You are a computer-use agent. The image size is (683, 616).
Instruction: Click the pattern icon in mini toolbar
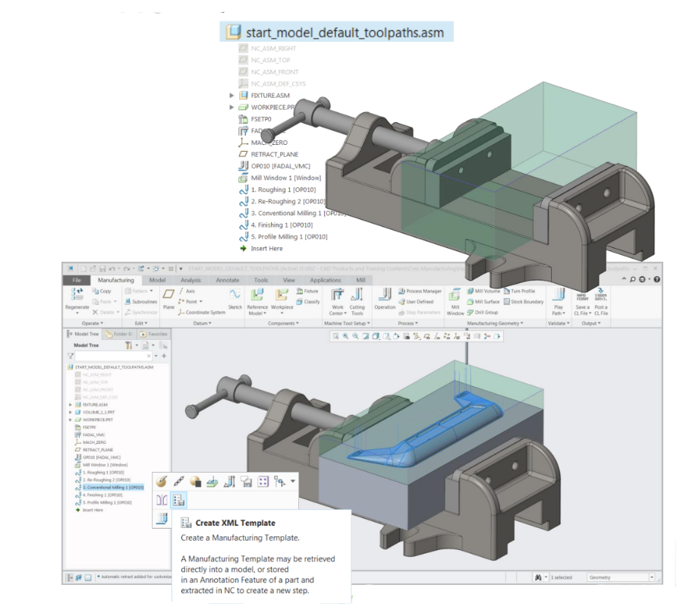click(x=263, y=482)
